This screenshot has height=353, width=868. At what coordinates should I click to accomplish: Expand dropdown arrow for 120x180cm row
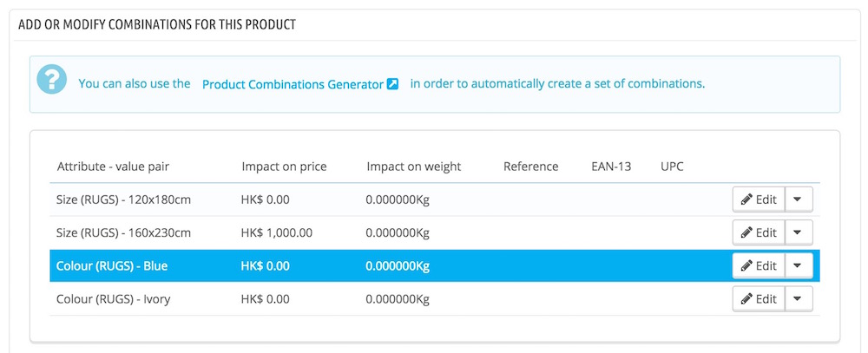click(799, 199)
